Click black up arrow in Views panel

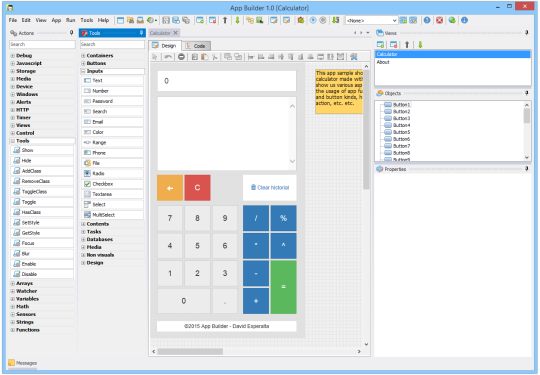[407, 44]
